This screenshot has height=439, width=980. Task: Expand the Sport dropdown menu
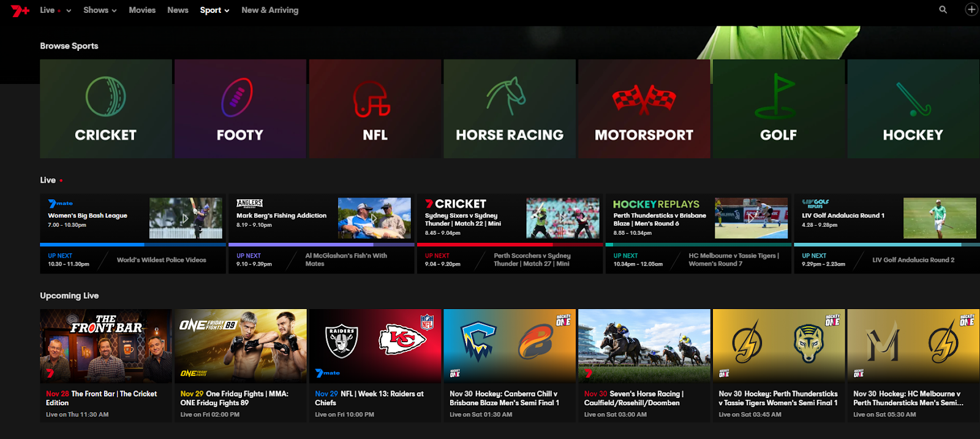214,10
